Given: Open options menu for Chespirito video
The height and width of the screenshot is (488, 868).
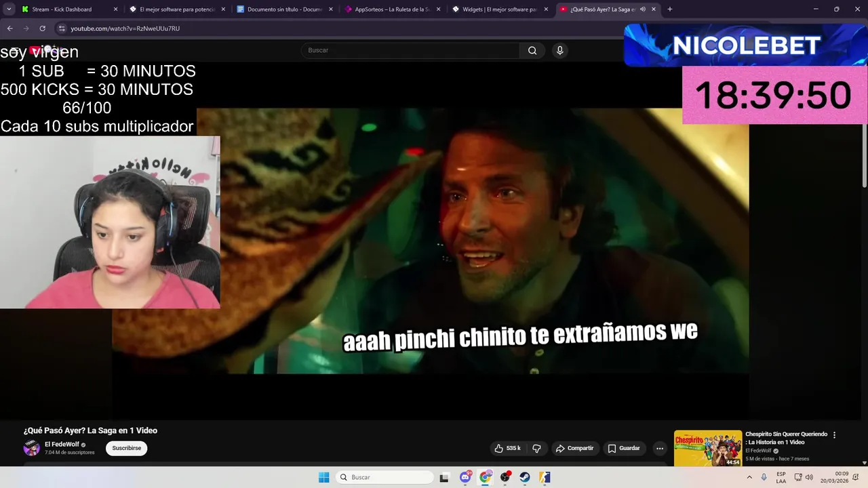Looking at the screenshot, I should coord(835,435).
